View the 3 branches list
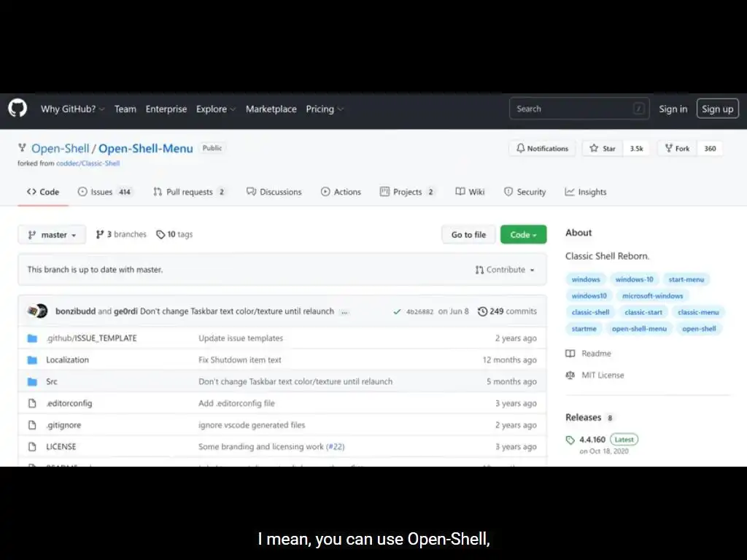 121,234
